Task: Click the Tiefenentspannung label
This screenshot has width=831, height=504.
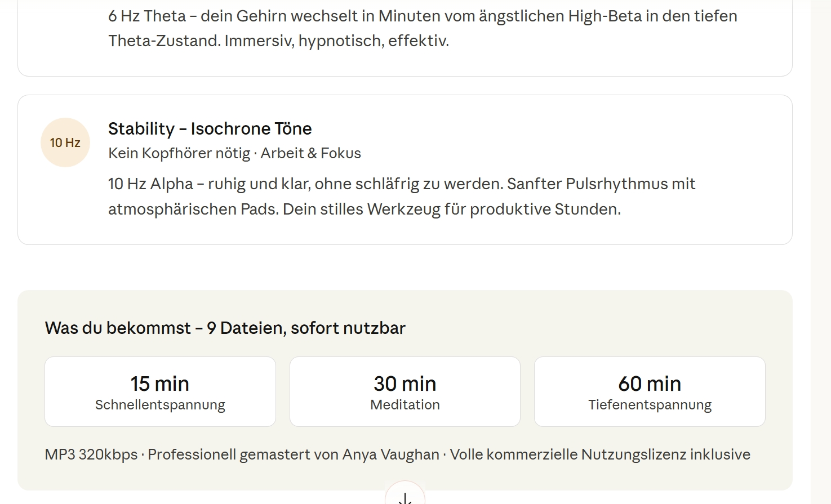Action: 650,405
